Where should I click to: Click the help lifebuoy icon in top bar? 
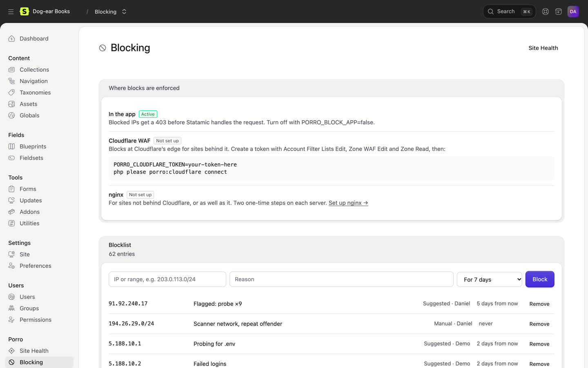pyautogui.click(x=545, y=12)
